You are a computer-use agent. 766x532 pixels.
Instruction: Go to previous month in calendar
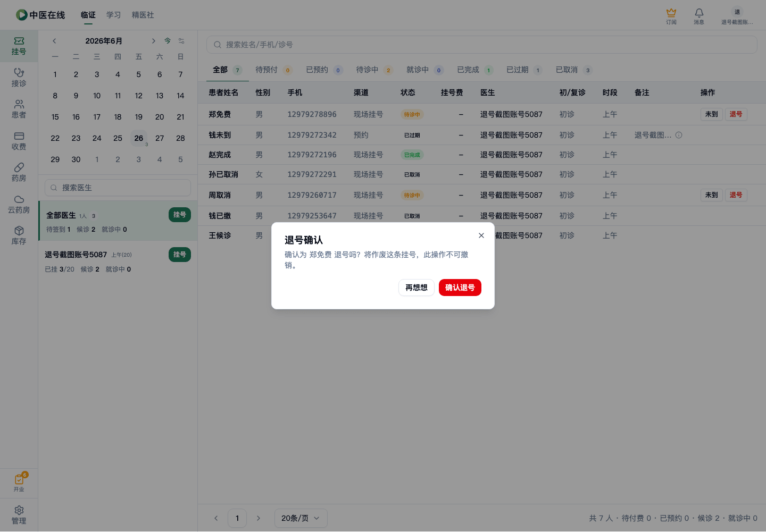54,41
